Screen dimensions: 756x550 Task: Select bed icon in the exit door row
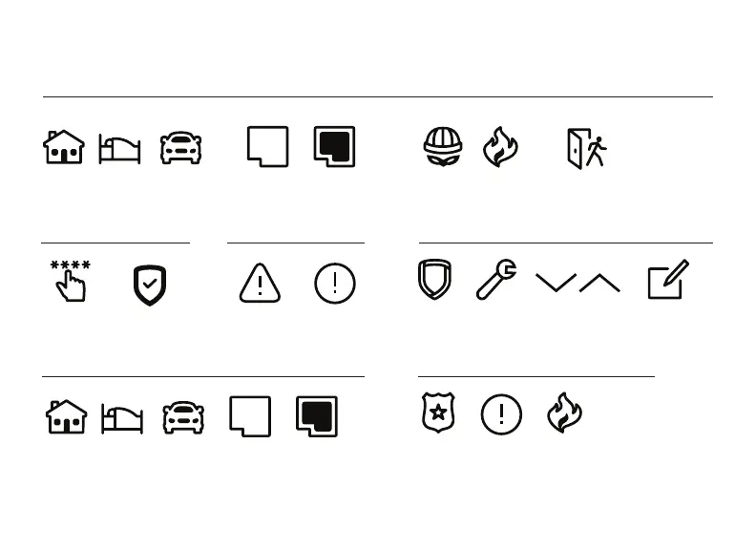point(119,150)
